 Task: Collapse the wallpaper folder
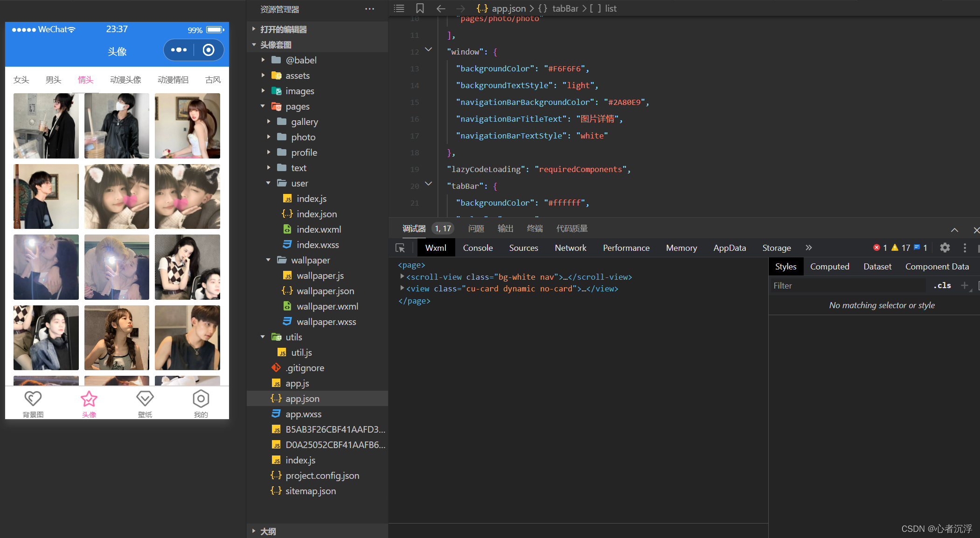point(268,260)
